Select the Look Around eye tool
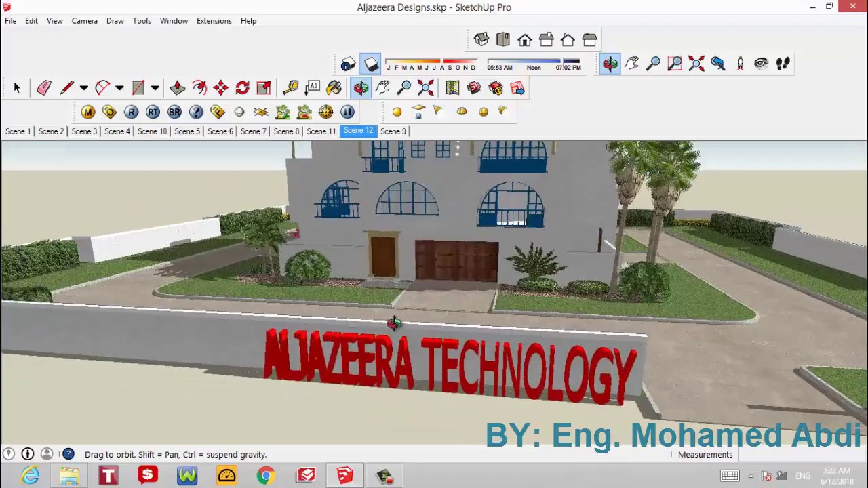The image size is (868, 488). click(762, 64)
